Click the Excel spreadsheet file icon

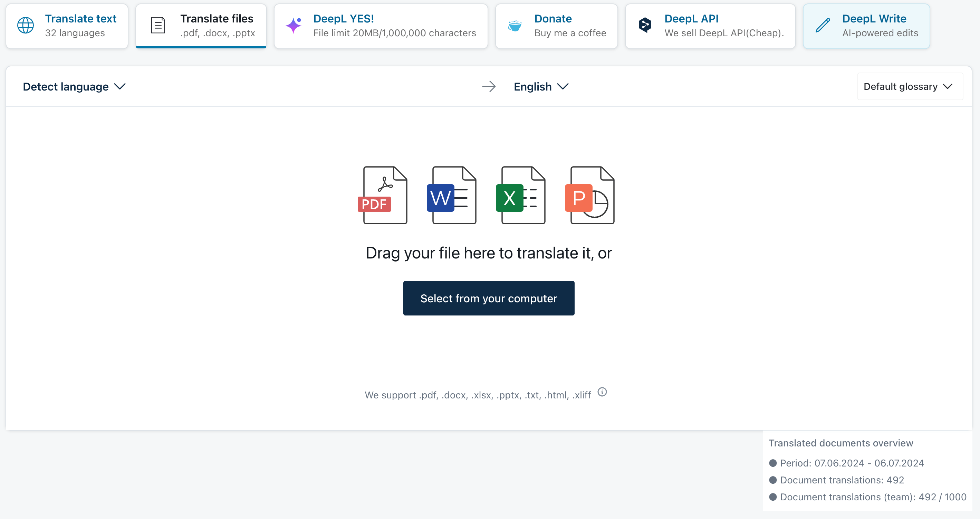[x=521, y=195]
